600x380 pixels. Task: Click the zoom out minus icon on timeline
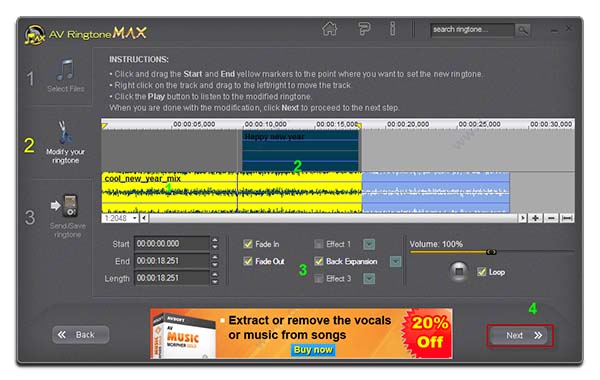click(x=551, y=218)
